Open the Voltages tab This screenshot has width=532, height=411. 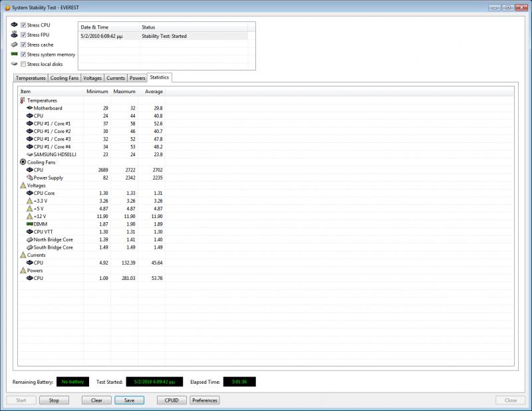92,78
